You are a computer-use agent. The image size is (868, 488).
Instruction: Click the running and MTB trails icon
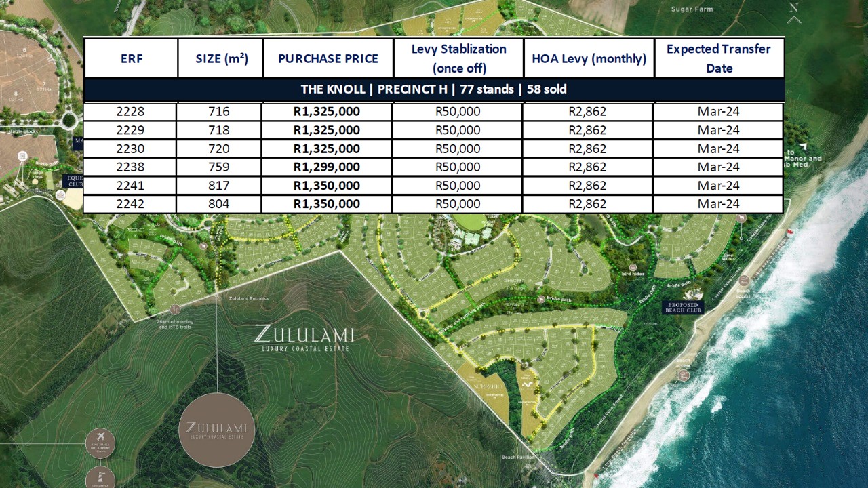(x=175, y=310)
